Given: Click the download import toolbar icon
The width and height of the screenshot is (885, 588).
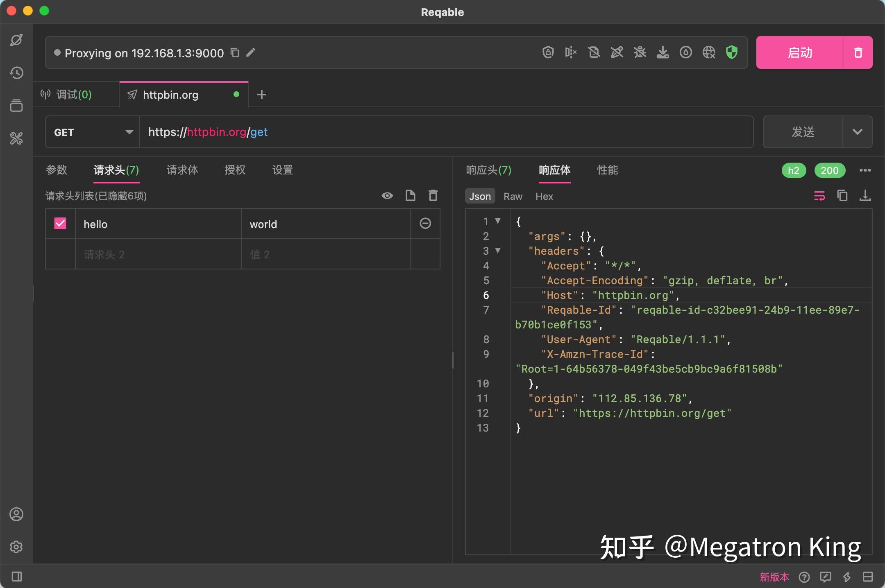Looking at the screenshot, I should pyautogui.click(x=663, y=52).
